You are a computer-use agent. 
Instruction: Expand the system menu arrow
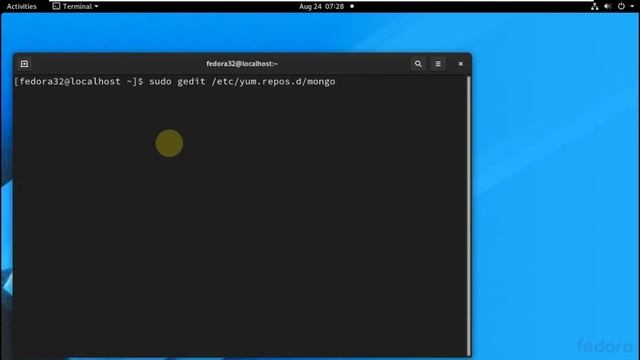coord(632,6)
